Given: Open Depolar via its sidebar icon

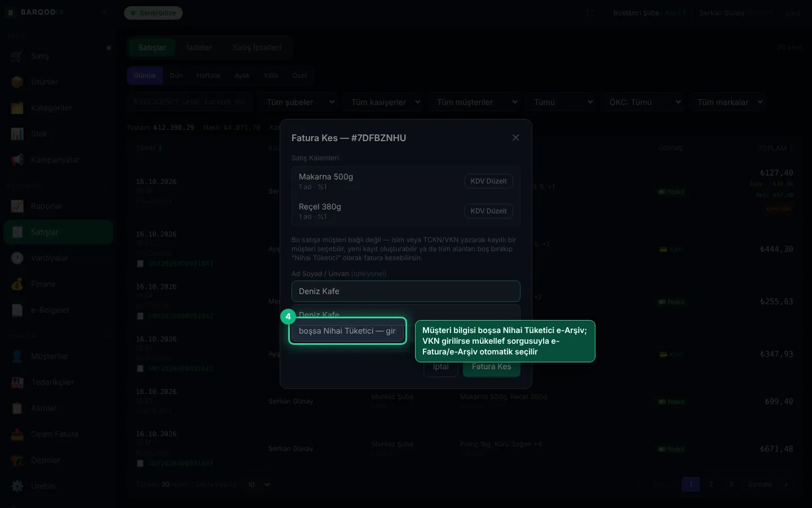Looking at the screenshot, I should tap(17, 460).
